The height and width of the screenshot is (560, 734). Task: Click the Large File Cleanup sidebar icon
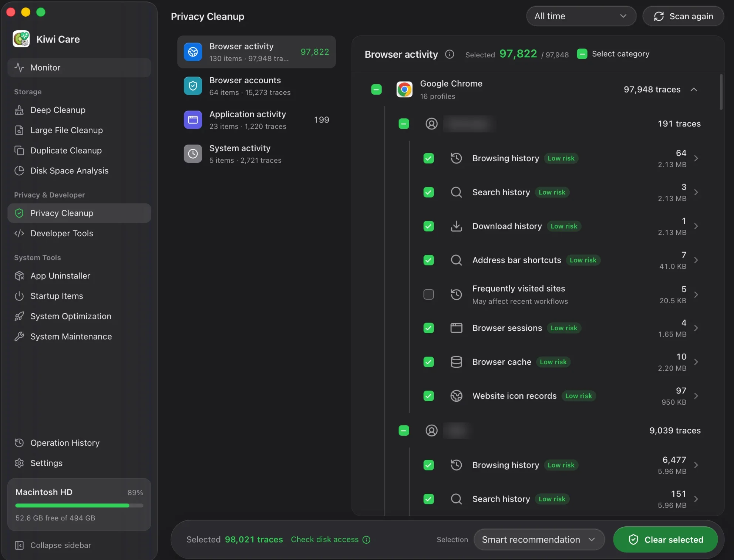click(19, 130)
